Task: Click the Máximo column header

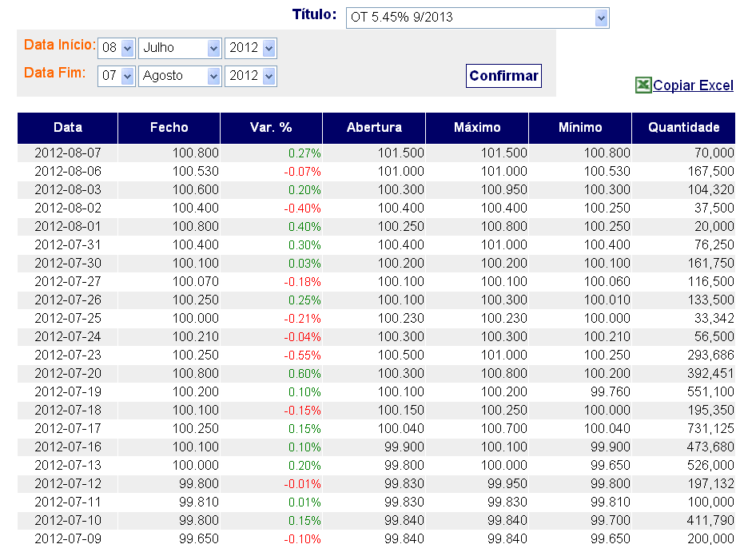Action: (477, 128)
